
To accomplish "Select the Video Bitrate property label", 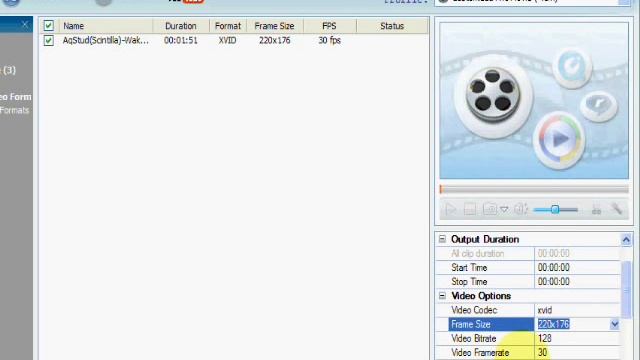I will [473, 338].
